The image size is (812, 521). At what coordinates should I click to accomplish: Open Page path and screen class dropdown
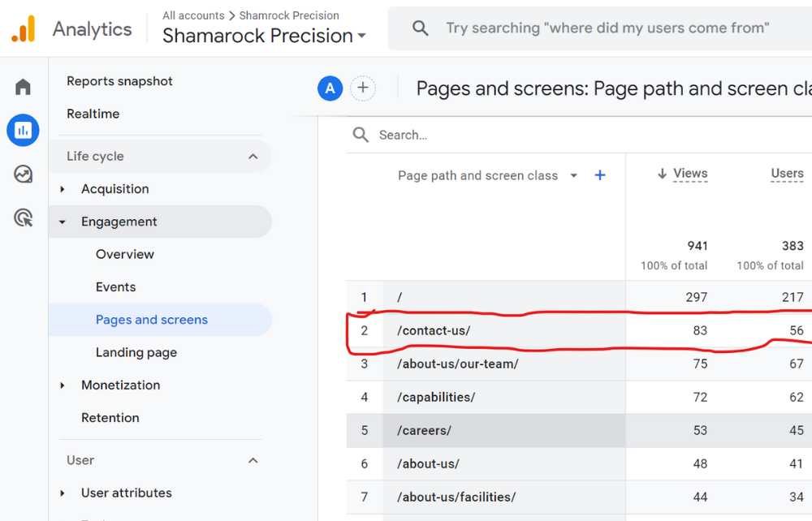[573, 176]
